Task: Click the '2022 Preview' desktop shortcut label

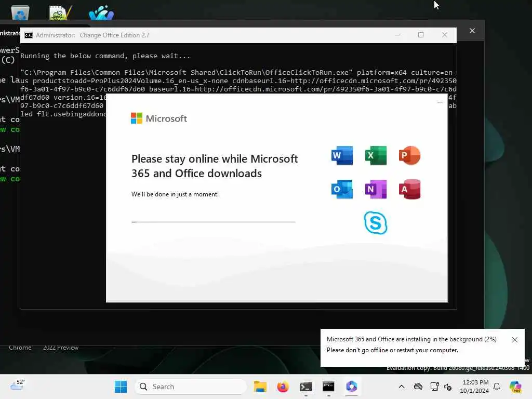Action: [61, 348]
